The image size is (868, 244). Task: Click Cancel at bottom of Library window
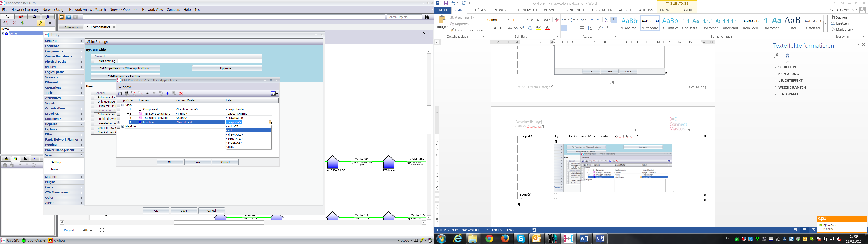pos(211,211)
